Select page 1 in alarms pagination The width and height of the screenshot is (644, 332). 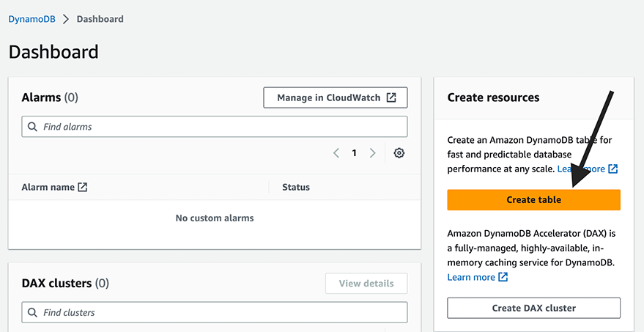(354, 153)
